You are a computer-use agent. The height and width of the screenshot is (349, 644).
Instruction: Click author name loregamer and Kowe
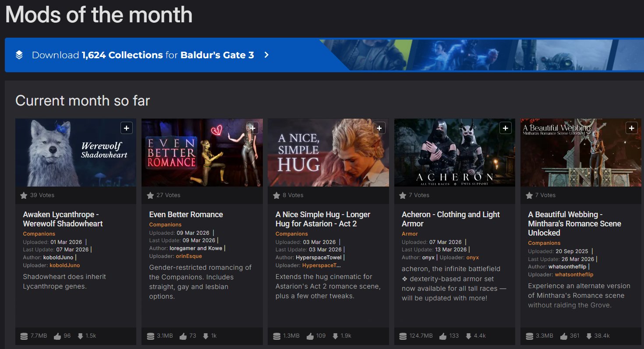coord(196,248)
